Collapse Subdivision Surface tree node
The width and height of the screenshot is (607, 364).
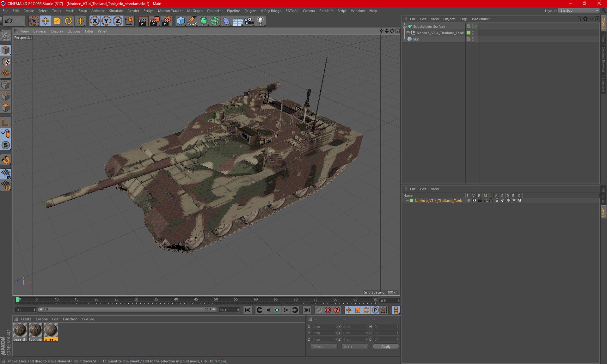[x=404, y=27]
